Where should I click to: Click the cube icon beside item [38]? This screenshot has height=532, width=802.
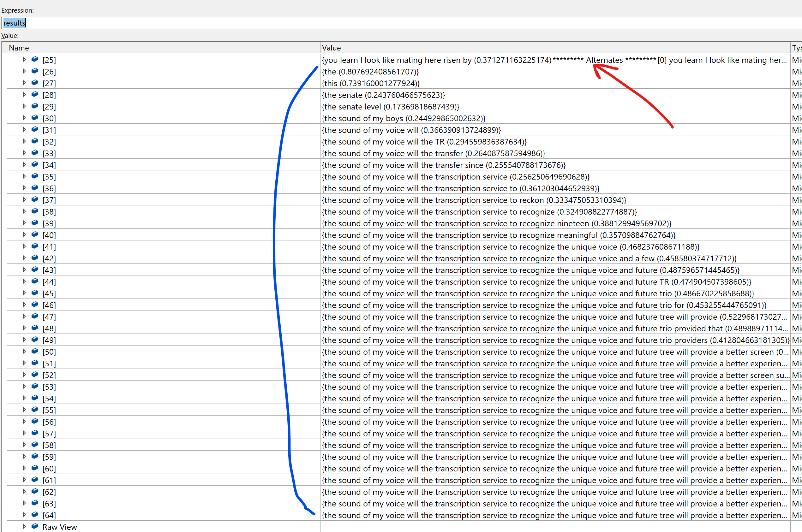tap(35, 211)
